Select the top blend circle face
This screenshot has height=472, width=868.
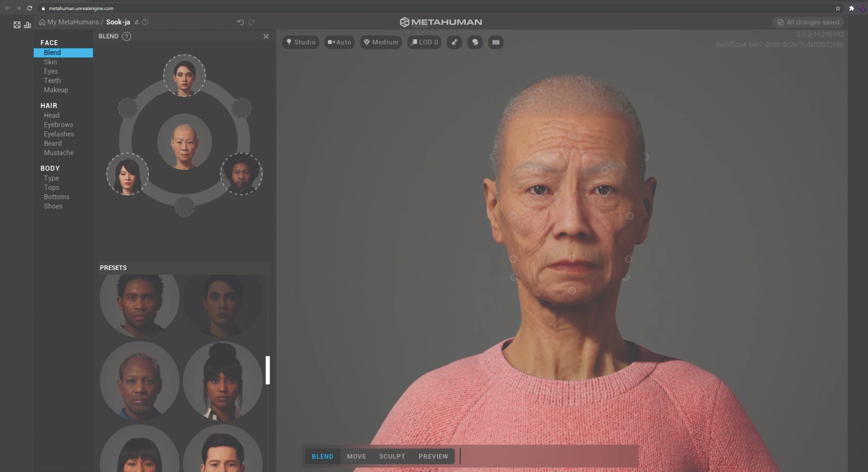pos(185,75)
